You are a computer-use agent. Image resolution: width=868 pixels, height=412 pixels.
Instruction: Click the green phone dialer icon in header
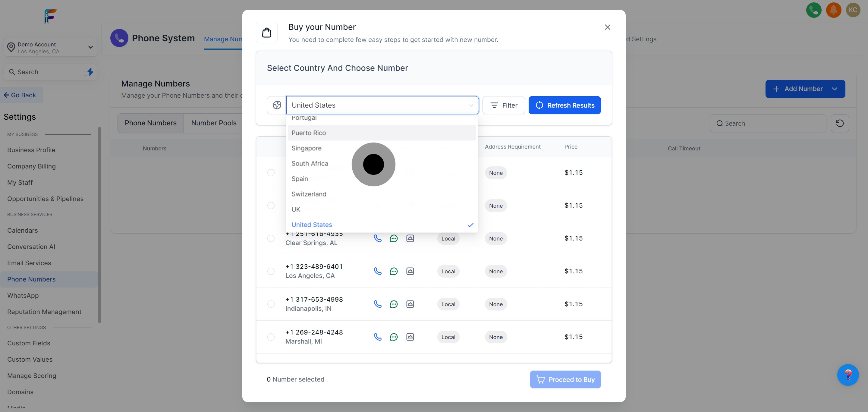pyautogui.click(x=813, y=10)
